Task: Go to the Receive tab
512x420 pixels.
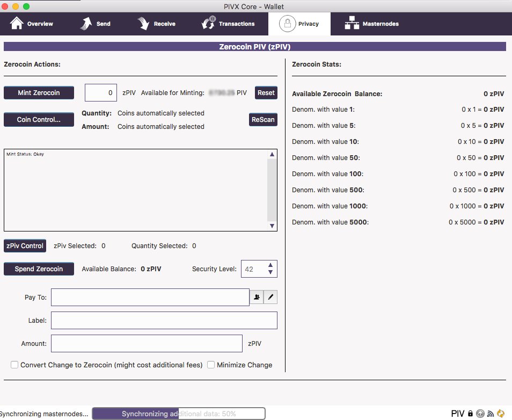Action: [x=156, y=24]
